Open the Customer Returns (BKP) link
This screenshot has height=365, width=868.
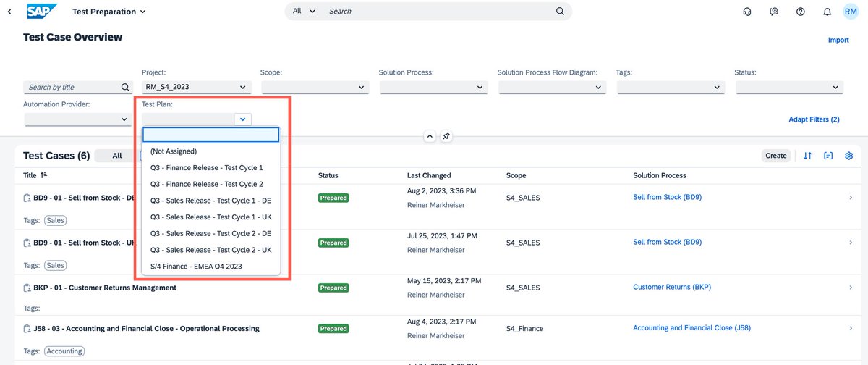coord(672,287)
